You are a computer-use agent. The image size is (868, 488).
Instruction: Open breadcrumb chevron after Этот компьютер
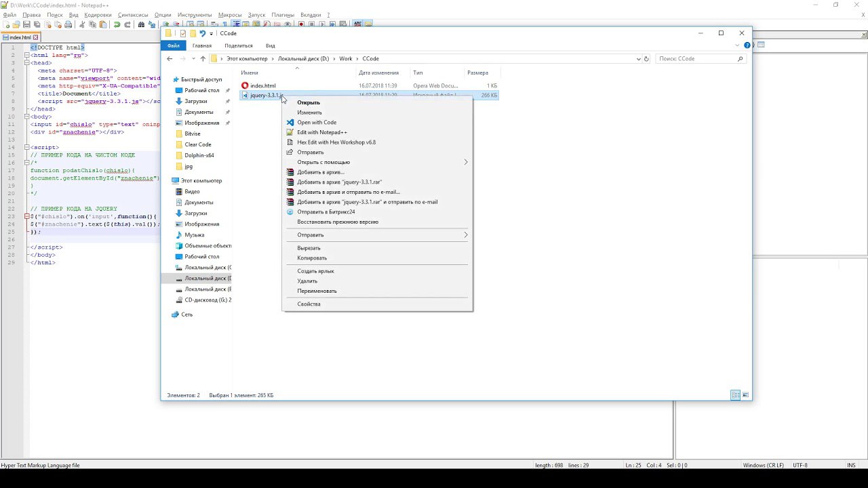click(273, 59)
